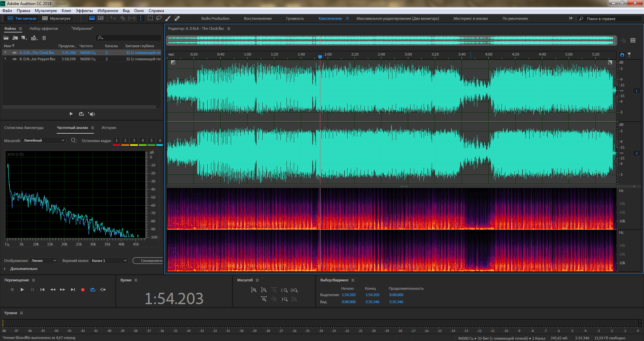The width and height of the screenshot is (644, 341).
Task: Open a file via Files panel folder icon
Action: click(x=6, y=38)
